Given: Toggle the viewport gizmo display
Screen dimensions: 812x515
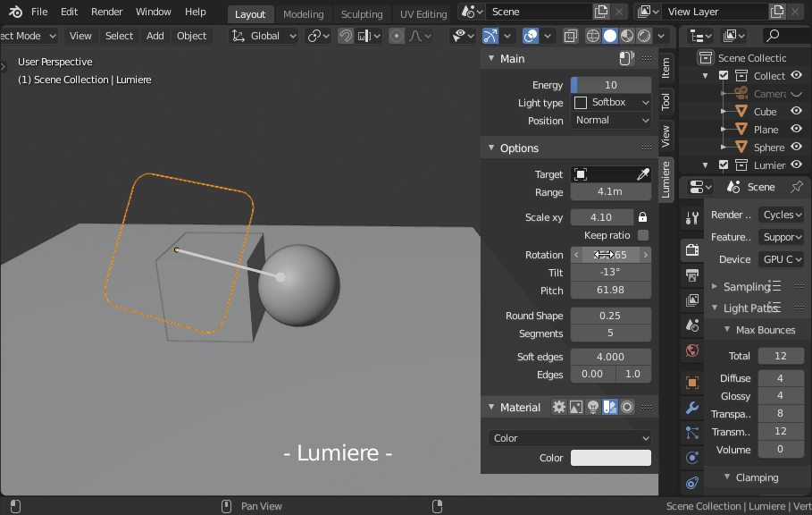Looking at the screenshot, I should 490,36.
